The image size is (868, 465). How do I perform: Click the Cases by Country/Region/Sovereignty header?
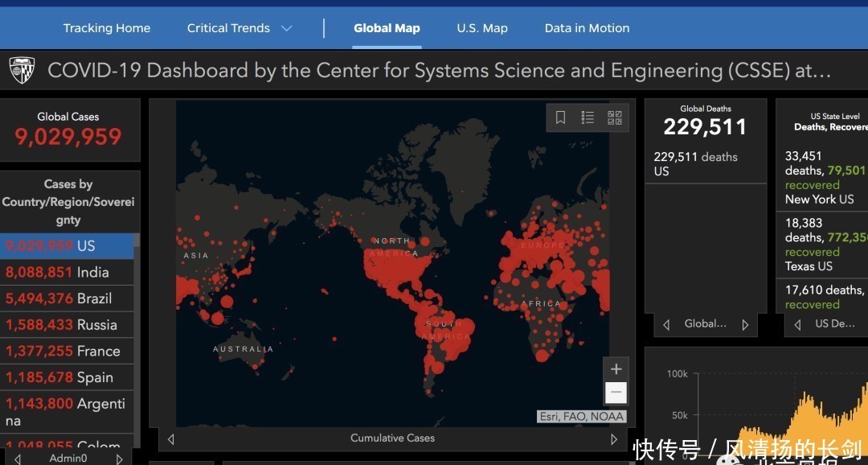tap(68, 202)
